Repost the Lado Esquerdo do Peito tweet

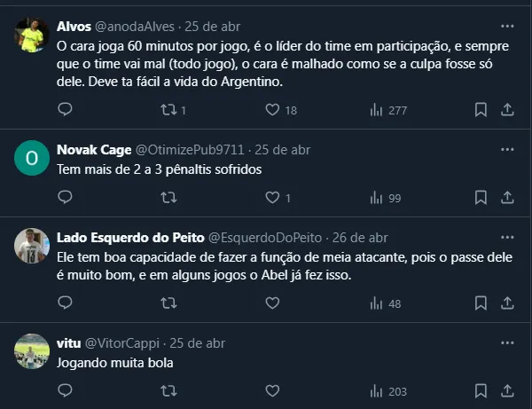(x=168, y=303)
